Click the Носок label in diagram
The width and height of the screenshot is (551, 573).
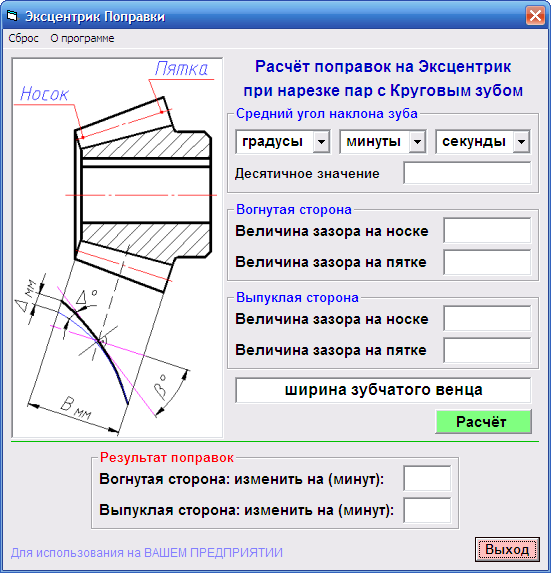coord(44,94)
